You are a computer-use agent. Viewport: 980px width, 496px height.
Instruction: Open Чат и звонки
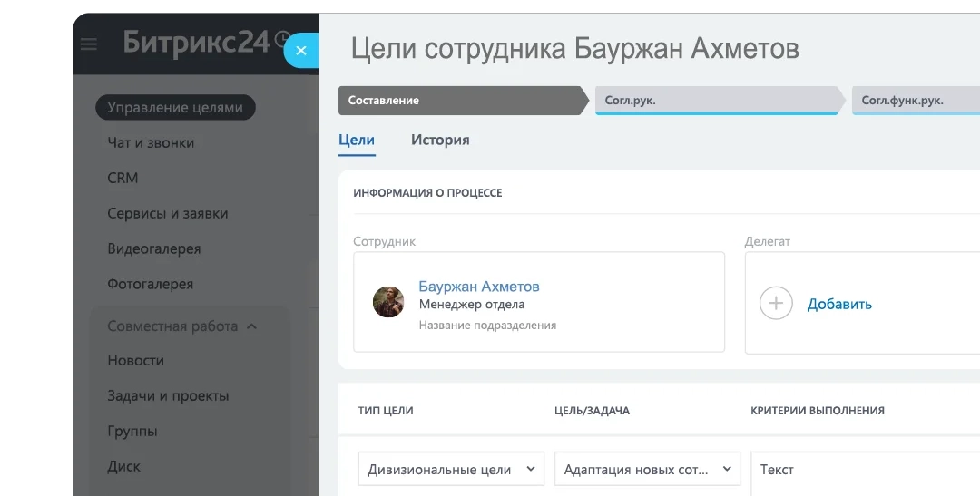pyautogui.click(x=151, y=143)
